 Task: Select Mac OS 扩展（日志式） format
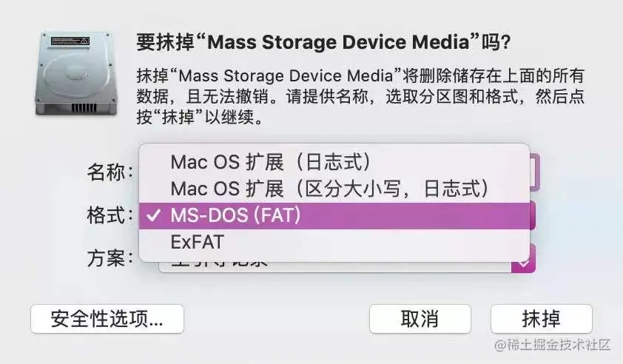(x=270, y=161)
